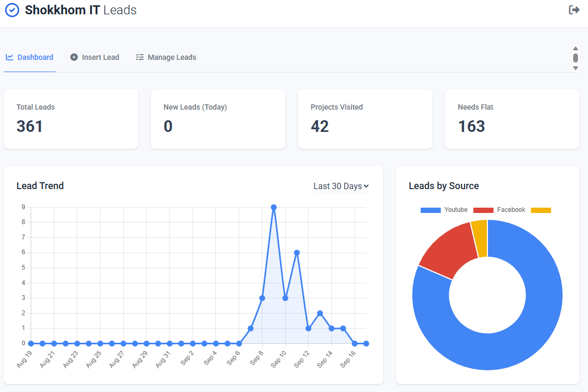This screenshot has width=588, height=392.
Task: Click the logout icon at top right
Action: 574,10
